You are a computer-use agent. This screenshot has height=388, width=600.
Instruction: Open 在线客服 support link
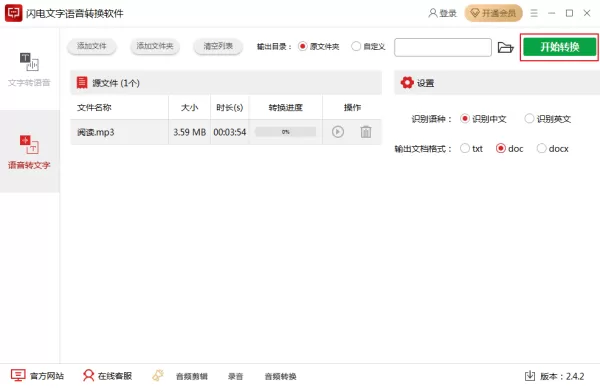[108, 376]
